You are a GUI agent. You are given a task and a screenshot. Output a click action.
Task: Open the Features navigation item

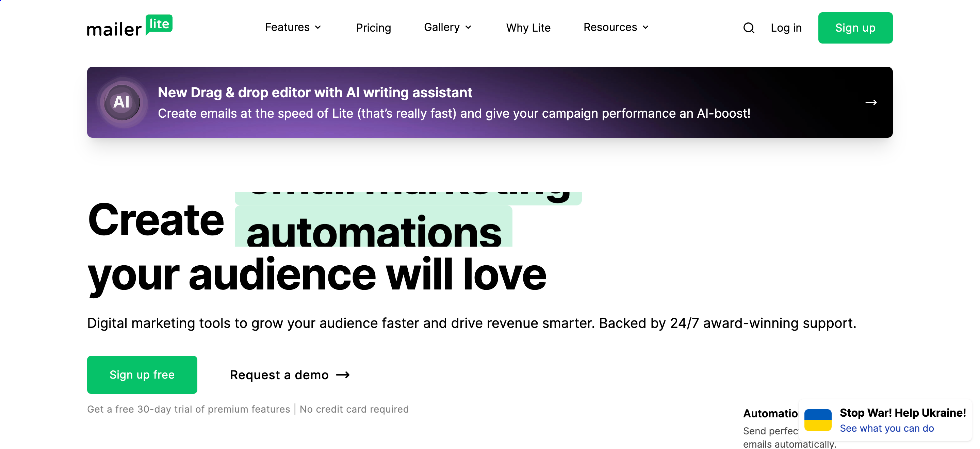293,27
